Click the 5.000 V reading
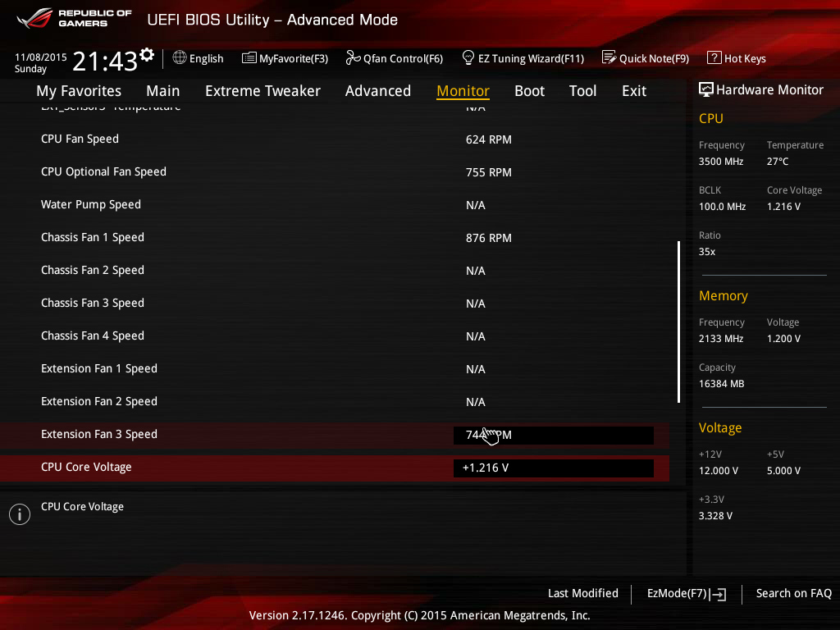840x630 pixels. 783,470
